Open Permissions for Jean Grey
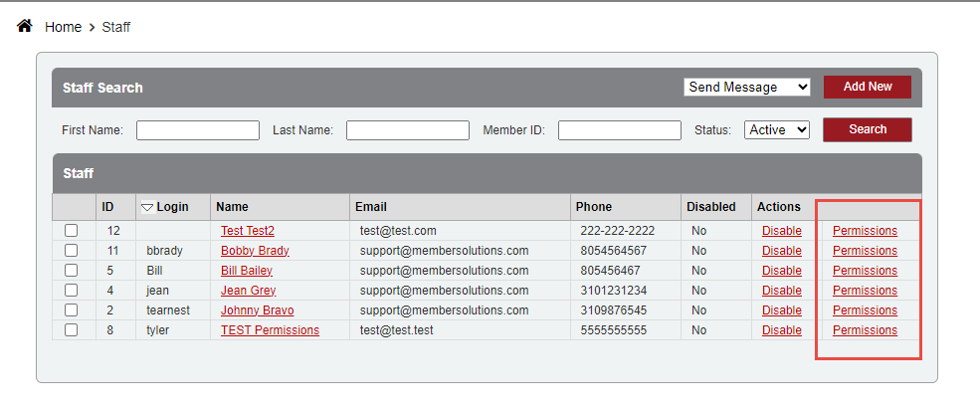Screen dimensions: 980x411 [x=865, y=290]
